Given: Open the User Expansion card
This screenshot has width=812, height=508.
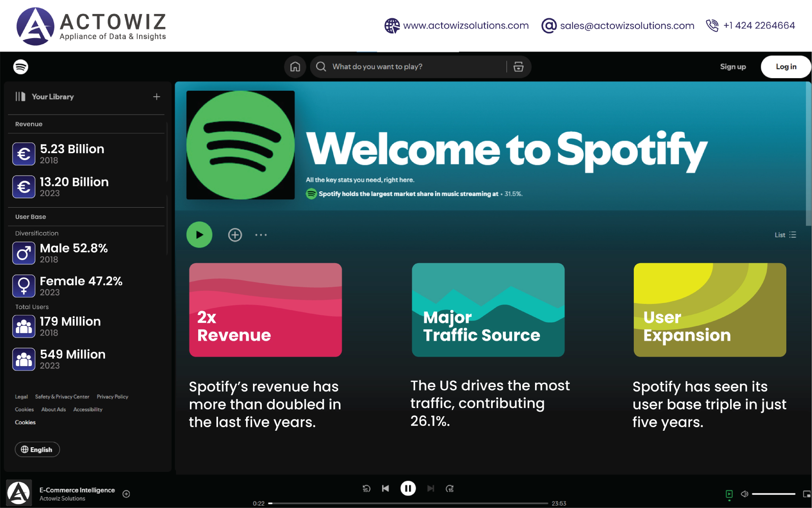Looking at the screenshot, I should [710, 310].
